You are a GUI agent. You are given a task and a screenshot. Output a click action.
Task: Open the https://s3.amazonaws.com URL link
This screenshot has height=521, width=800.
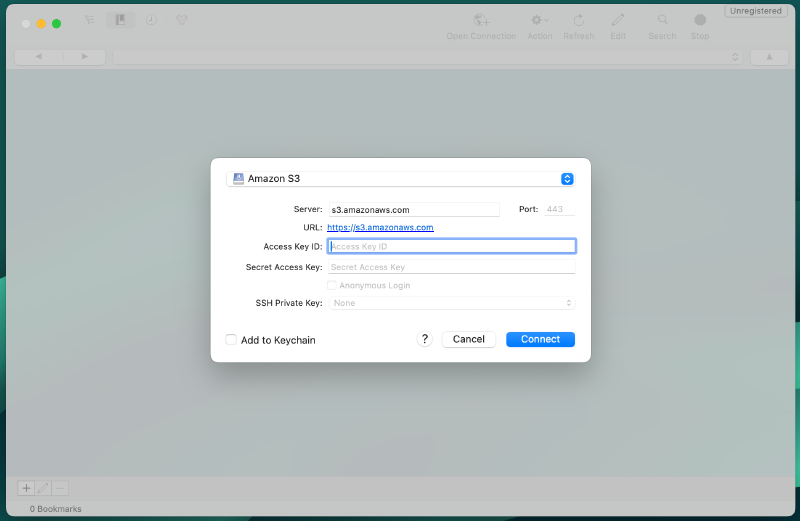point(380,228)
